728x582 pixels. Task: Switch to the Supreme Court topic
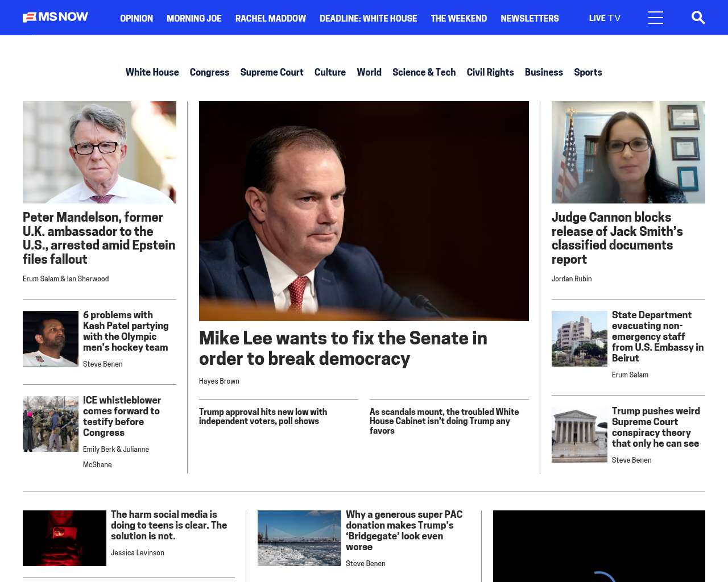[x=271, y=72]
